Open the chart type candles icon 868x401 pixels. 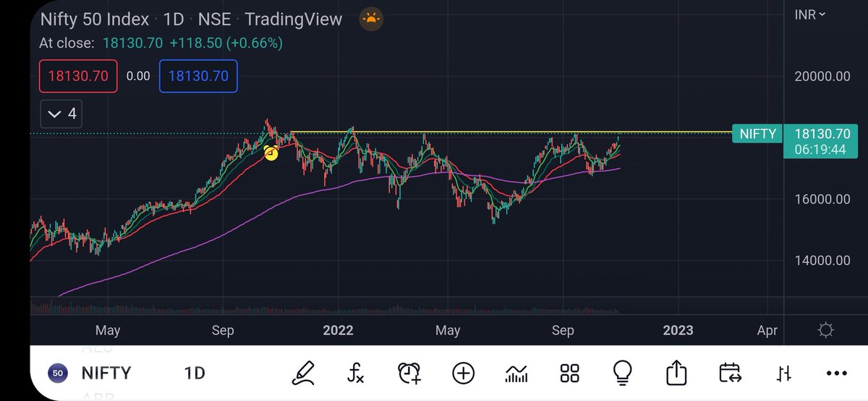516,373
